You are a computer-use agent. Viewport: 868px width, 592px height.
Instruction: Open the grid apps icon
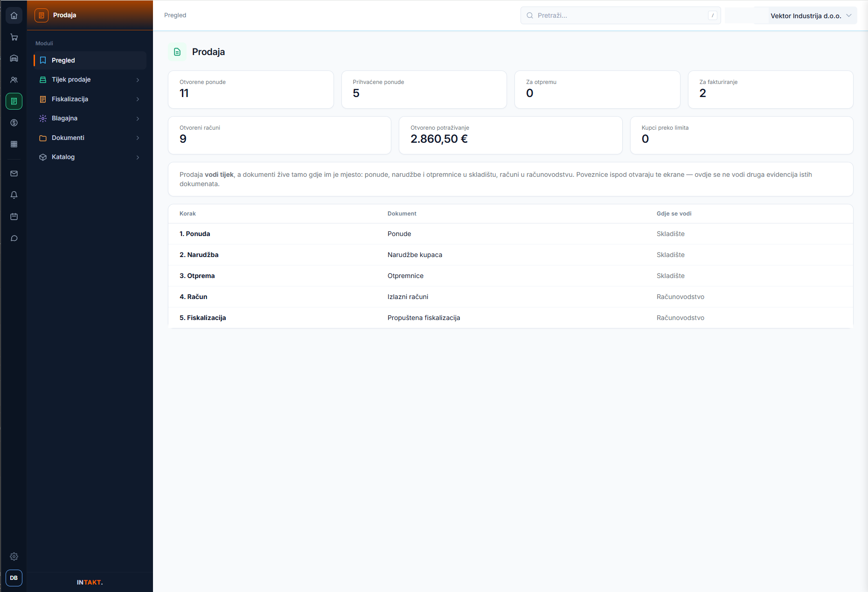14,144
